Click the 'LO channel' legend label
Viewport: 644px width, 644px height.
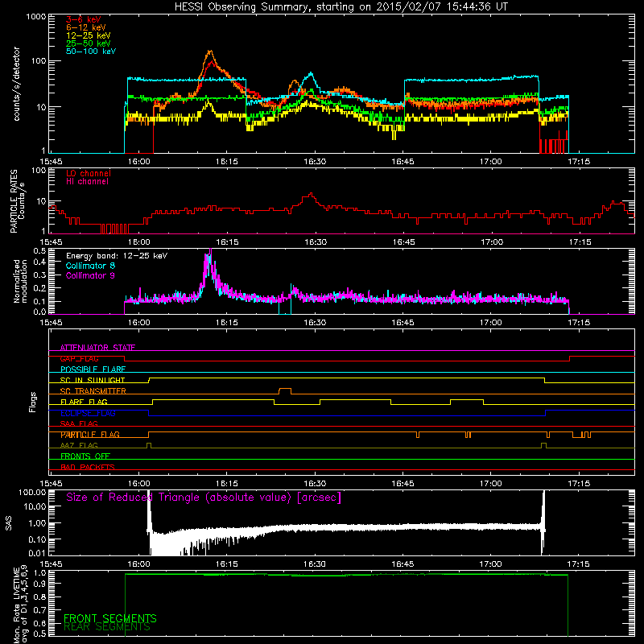tap(89, 173)
